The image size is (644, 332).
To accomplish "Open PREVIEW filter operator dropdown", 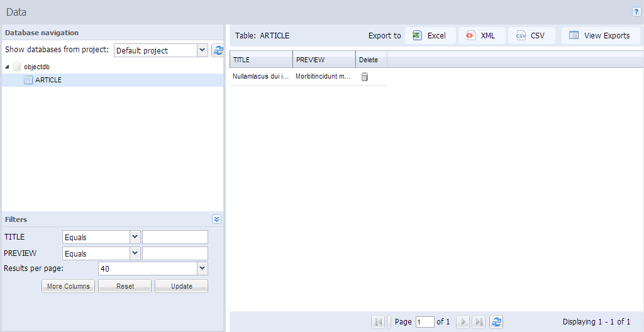I will click(x=135, y=253).
